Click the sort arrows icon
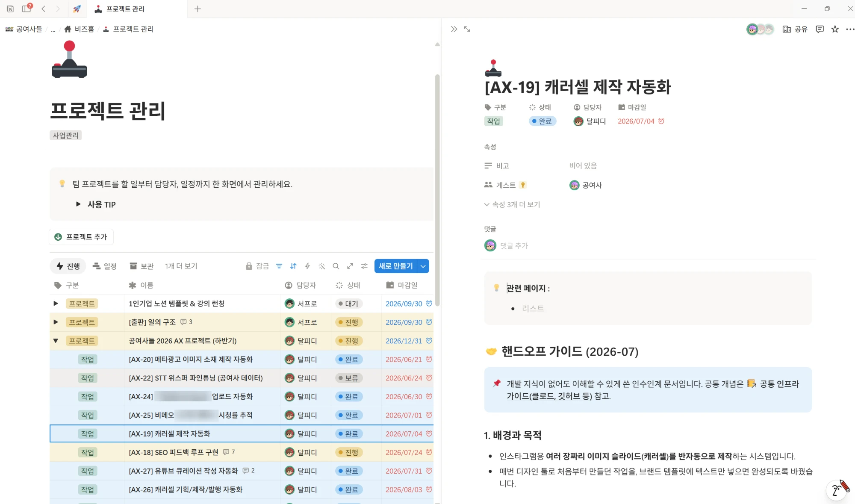This screenshot has height=504, width=855. click(293, 266)
